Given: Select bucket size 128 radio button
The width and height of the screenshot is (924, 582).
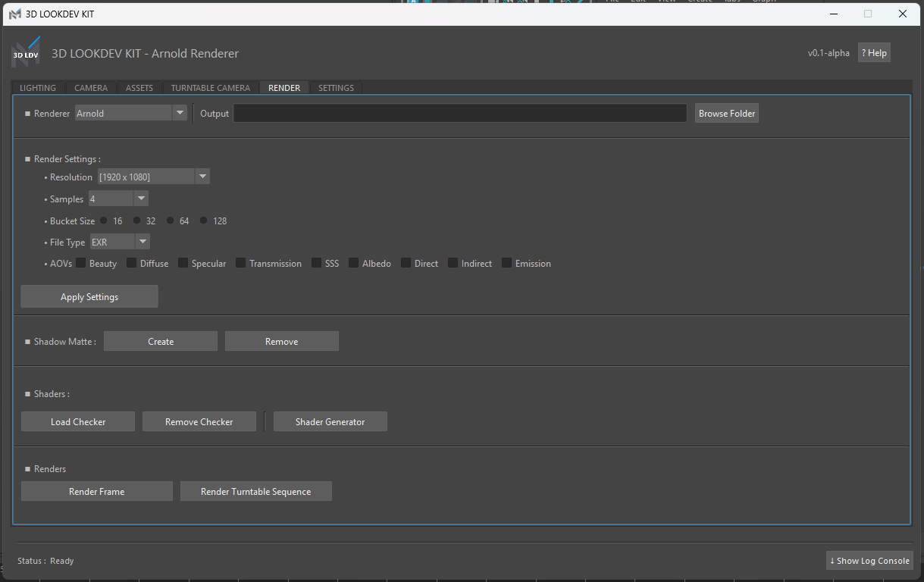Looking at the screenshot, I should point(204,221).
